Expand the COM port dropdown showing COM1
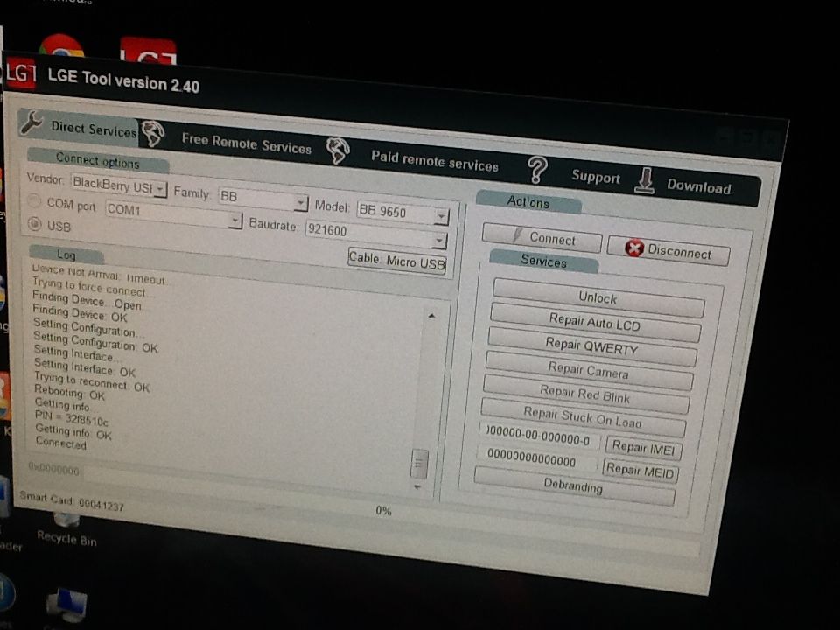Screen dimensions: 840x630 pos(173,213)
